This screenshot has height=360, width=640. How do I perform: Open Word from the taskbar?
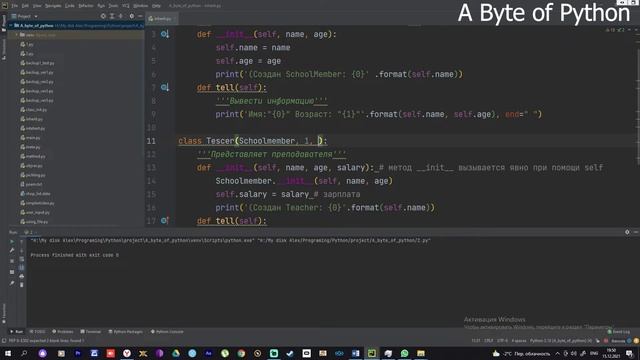pos(356,353)
